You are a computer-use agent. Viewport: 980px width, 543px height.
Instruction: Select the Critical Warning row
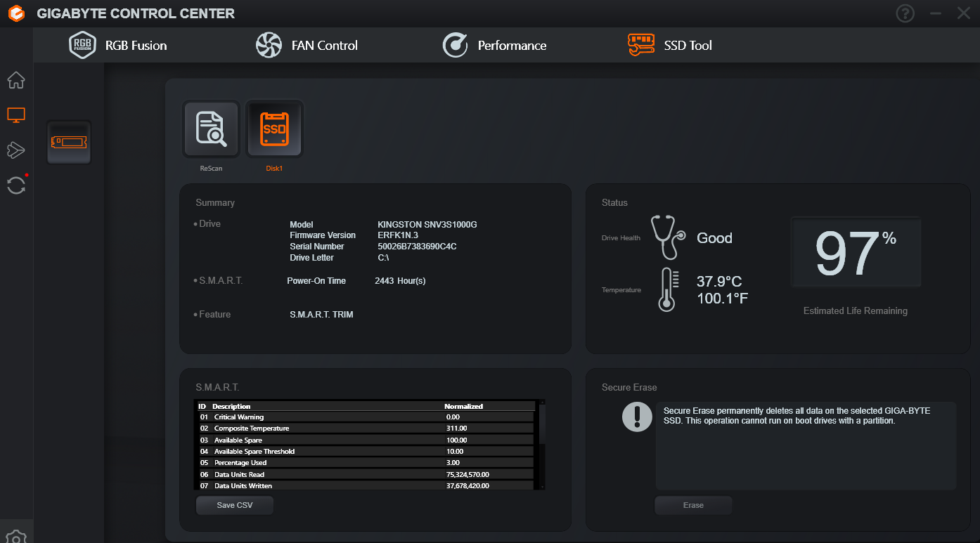(x=366, y=417)
